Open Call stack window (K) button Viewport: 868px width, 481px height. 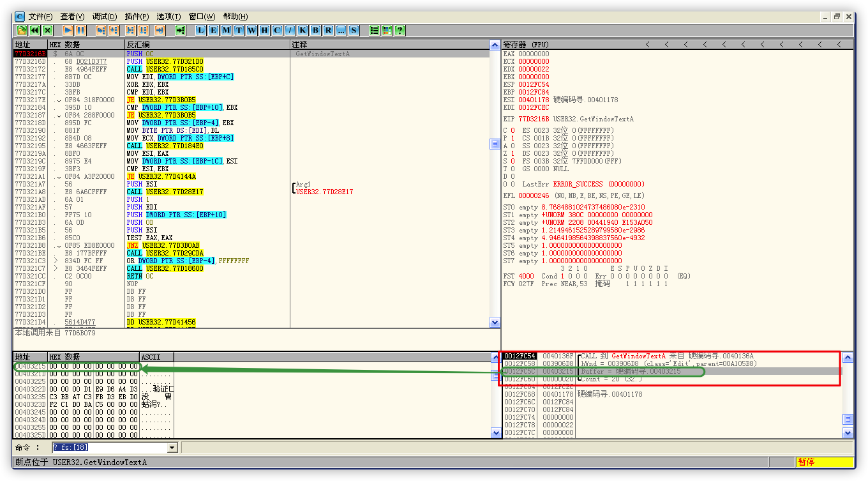303,30
